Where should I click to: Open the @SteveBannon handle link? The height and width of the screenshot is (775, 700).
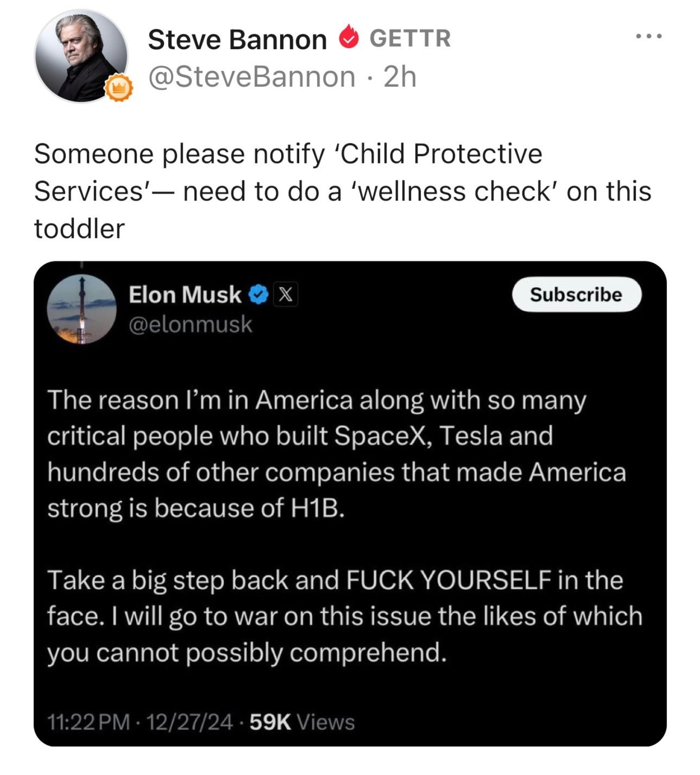click(x=251, y=77)
